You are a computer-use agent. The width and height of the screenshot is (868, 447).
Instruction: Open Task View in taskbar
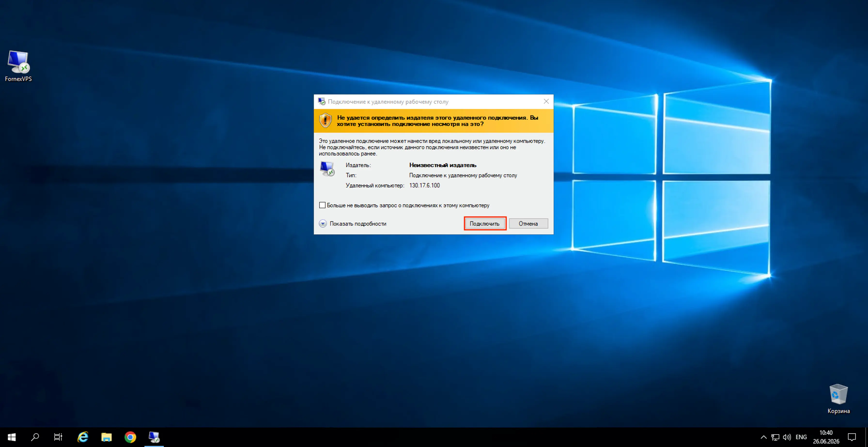click(58, 437)
